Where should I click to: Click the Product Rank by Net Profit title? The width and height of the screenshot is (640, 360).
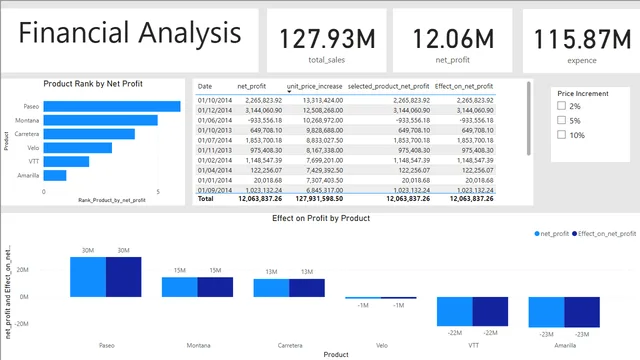click(x=93, y=84)
